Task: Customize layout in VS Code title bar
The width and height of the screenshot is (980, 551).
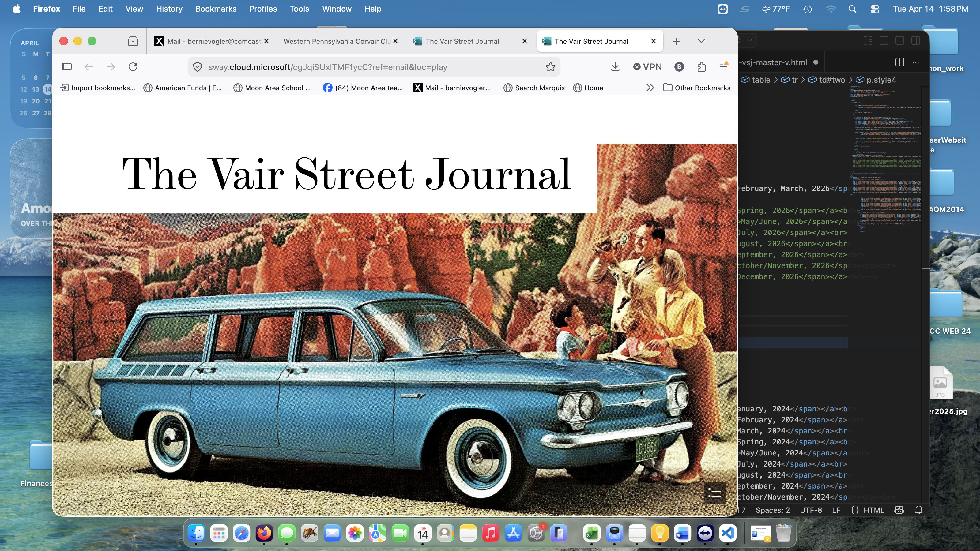Action: (x=868, y=40)
